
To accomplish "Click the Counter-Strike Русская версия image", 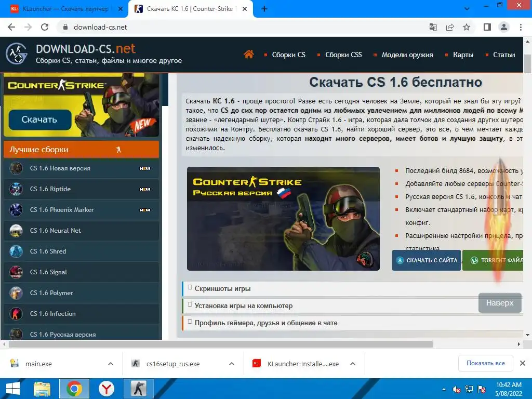I will [x=283, y=219].
